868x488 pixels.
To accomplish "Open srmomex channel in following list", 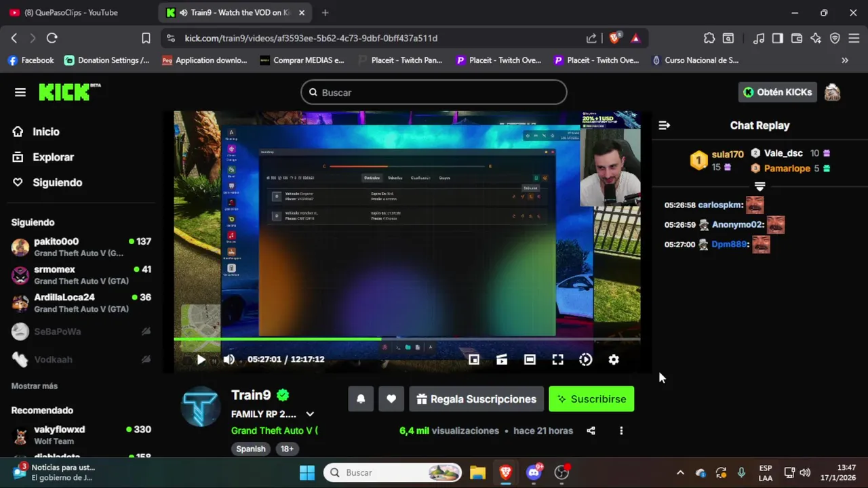I will tap(81, 274).
